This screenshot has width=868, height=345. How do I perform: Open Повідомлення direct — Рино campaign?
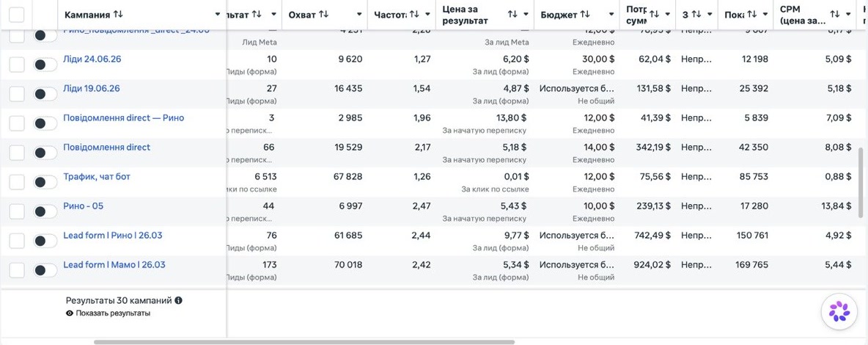click(123, 118)
